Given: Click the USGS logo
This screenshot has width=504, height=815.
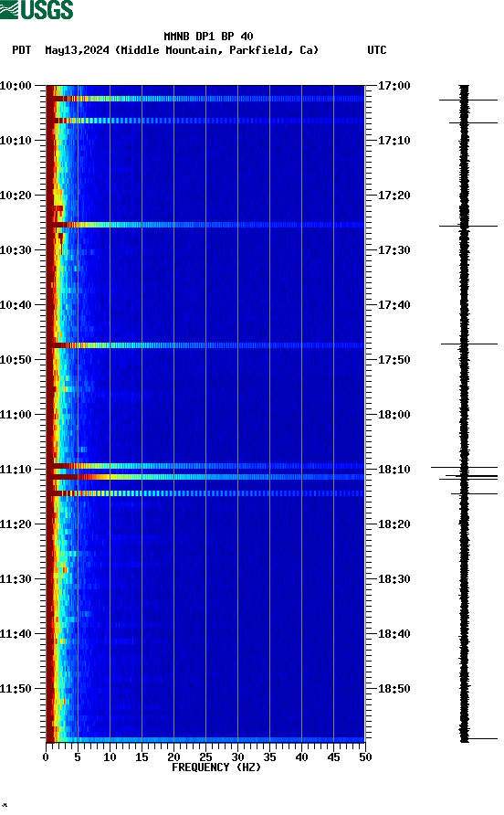Looking at the screenshot, I should click(37, 9).
